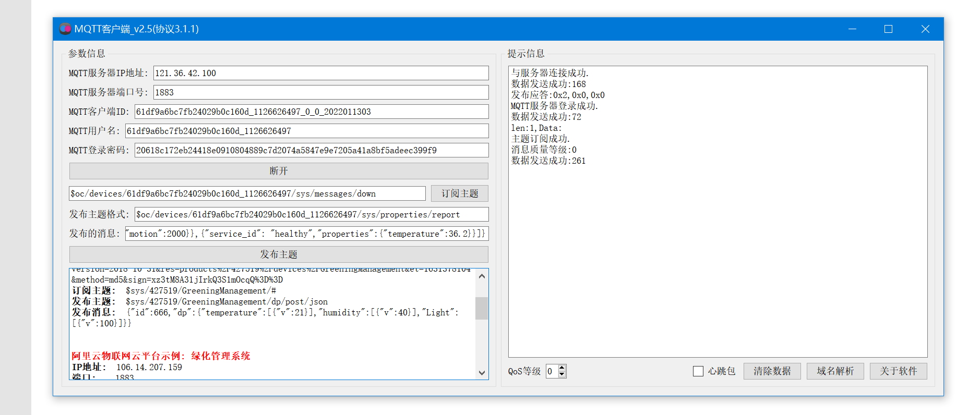This screenshot has height=415, width=980.
Task: Click the 发布主题格式 publish topic field
Action: click(x=312, y=214)
